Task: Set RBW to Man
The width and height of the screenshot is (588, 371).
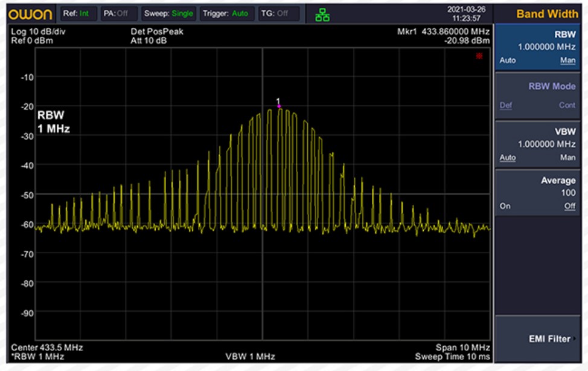Action: (x=567, y=60)
